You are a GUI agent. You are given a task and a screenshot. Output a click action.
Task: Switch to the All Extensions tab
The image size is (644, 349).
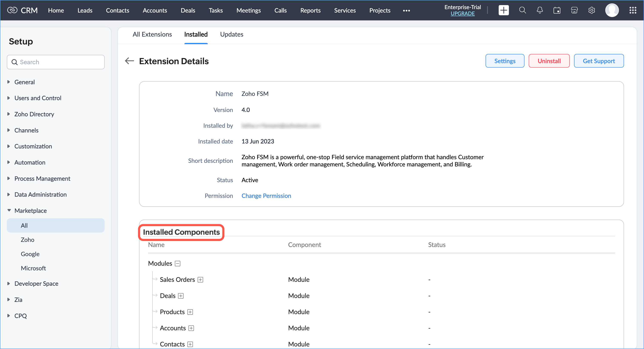click(x=152, y=34)
